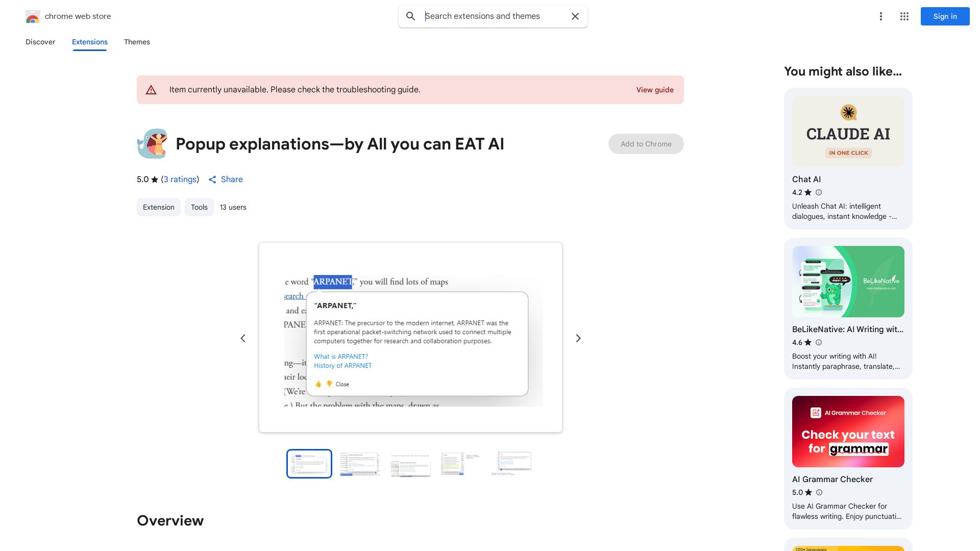Switch to the Discover tab
Image resolution: width=980 pixels, height=551 pixels.
[40, 42]
